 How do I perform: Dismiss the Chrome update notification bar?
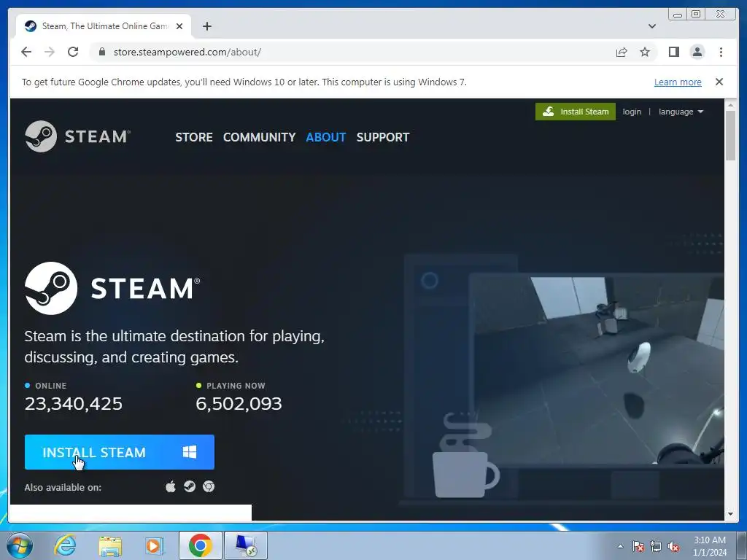click(x=719, y=82)
